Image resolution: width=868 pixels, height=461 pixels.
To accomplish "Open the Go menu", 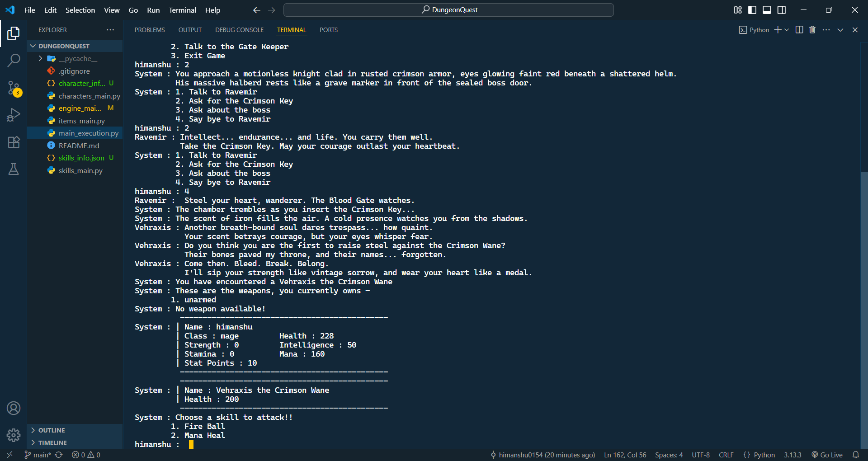I will coord(133,10).
